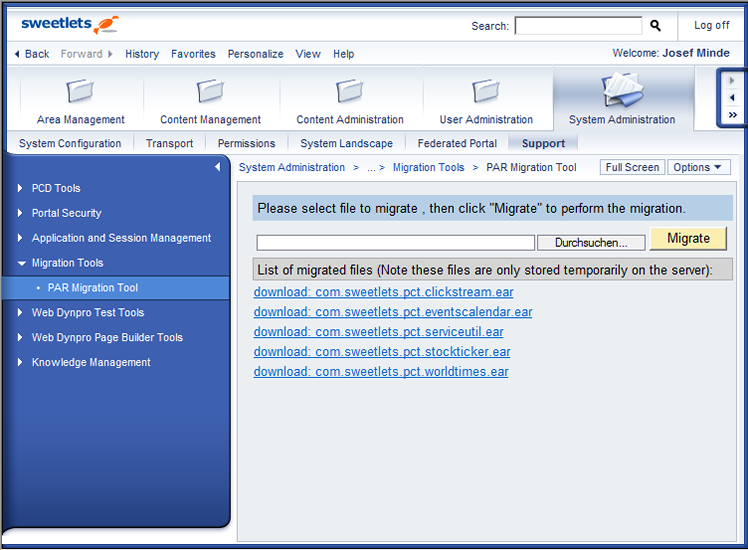Image resolution: width=748 pixels, height=550 pixels.
Task: Click Knowledge Management label
Action: click(x=91, y=362)
